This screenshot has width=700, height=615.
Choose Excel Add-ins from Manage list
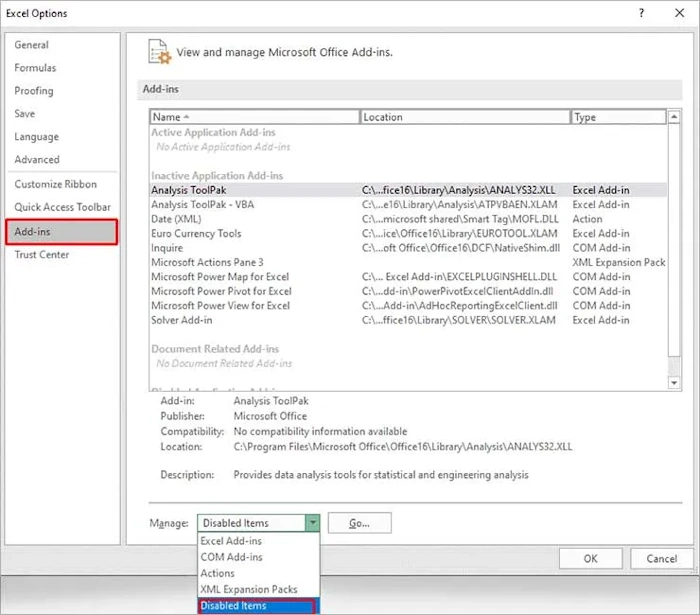click(x=258, y=541)
